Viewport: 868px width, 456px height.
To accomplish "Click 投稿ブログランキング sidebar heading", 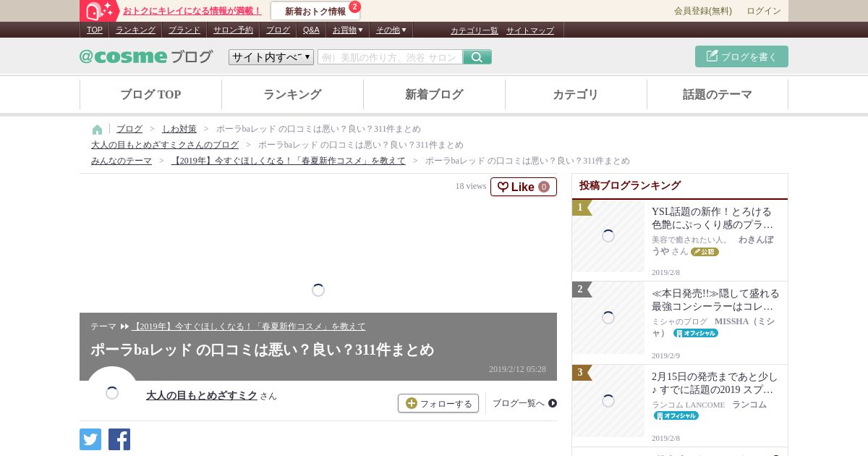I will 630,185.
